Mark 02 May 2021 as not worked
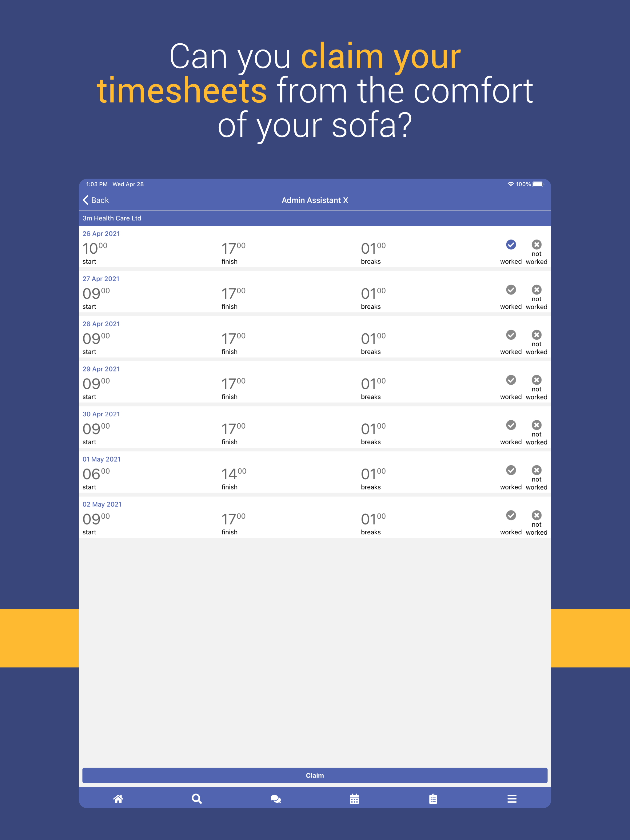 coord(536,516)
